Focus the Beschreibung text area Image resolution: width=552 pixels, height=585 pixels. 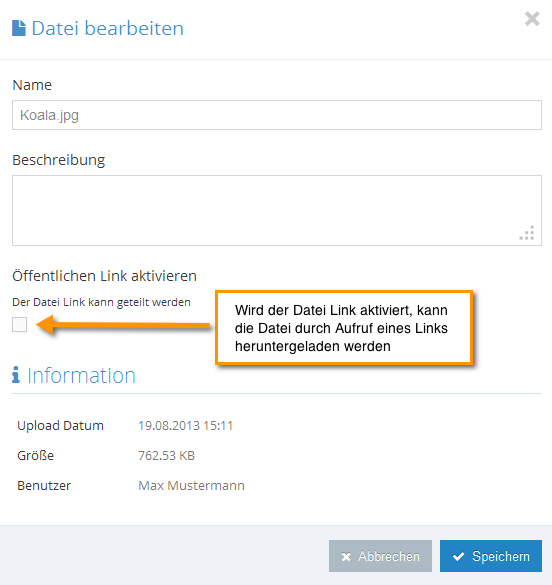[x=277, y=210]
